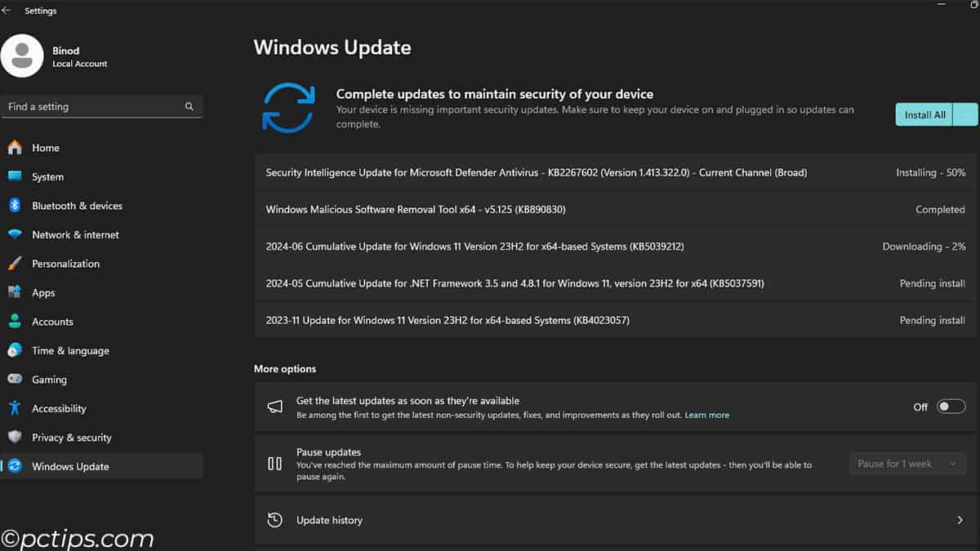Click the Network & internet wifi icon
Screen dimensions: 980x551
15,234
